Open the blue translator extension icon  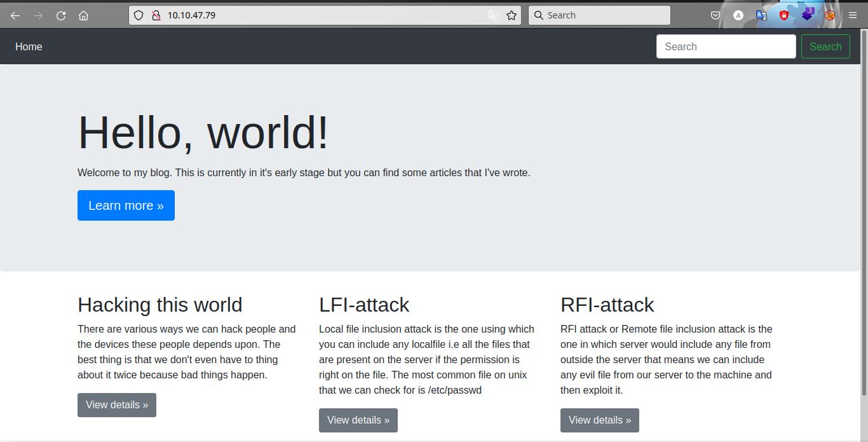(761, 15)
